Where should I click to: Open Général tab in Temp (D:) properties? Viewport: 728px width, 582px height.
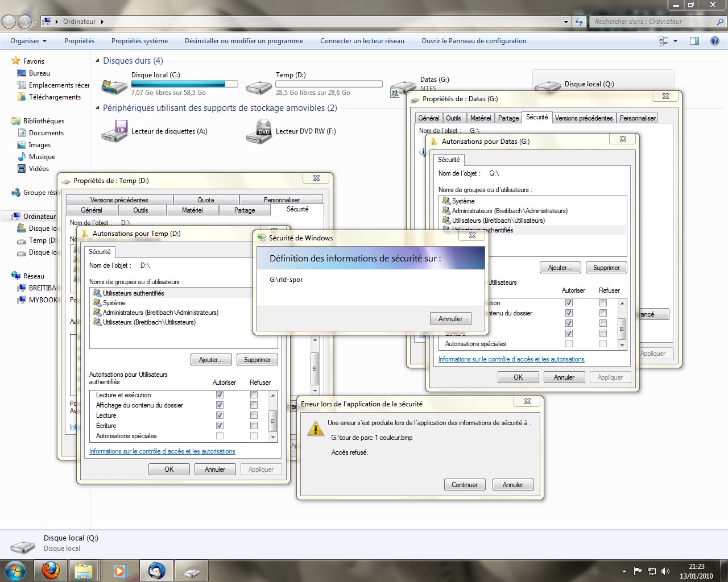(x=92, y=210)
